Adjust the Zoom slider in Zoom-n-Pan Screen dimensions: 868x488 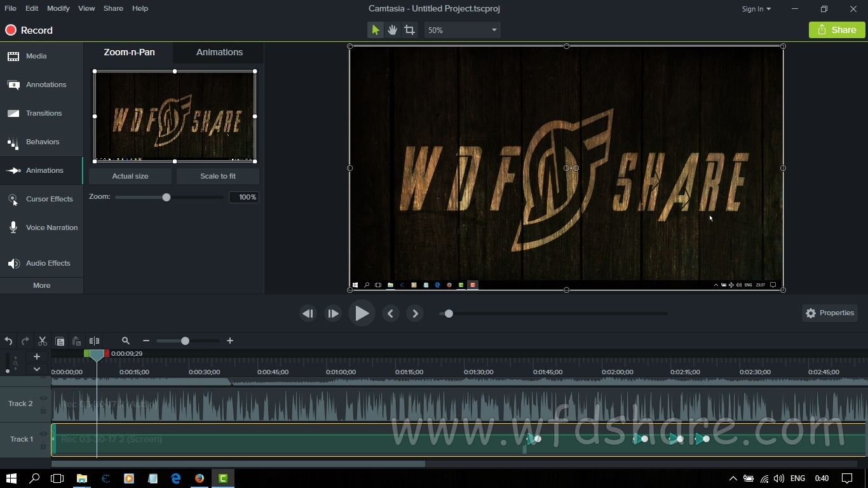[166, 197]
